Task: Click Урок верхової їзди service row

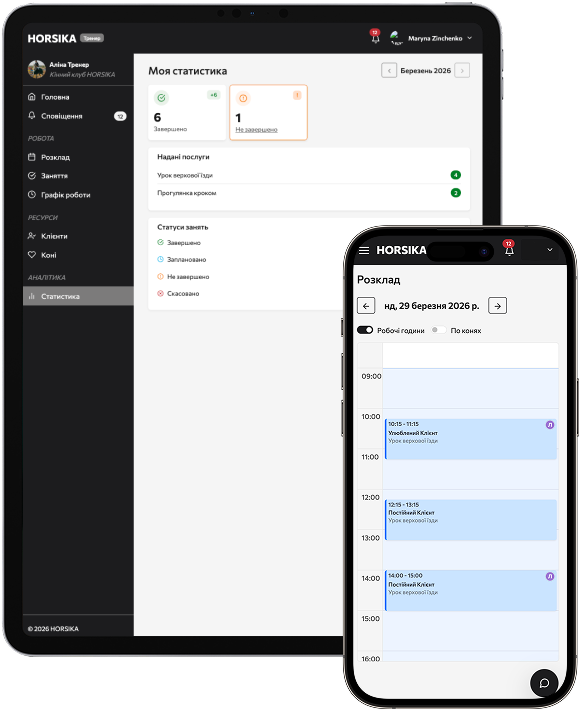Action: (x=309, y=175)
